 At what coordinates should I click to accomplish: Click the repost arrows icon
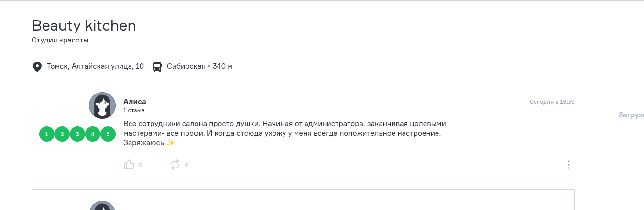click(175, 165)
